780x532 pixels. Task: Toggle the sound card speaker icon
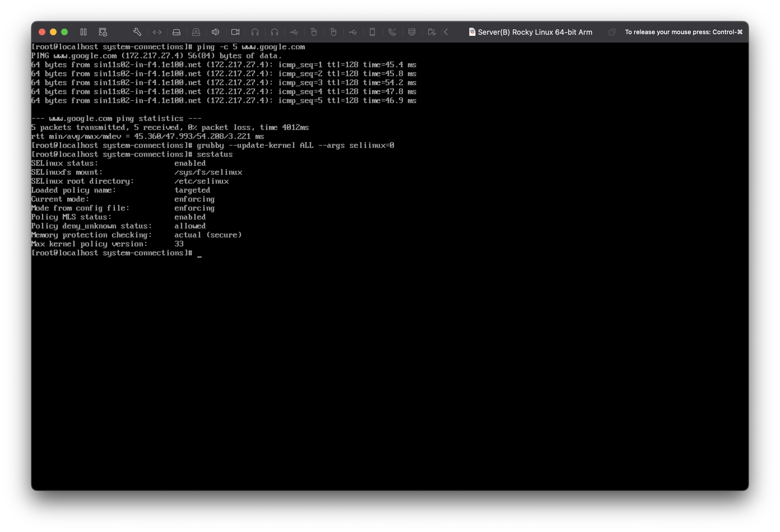point(215,32)
